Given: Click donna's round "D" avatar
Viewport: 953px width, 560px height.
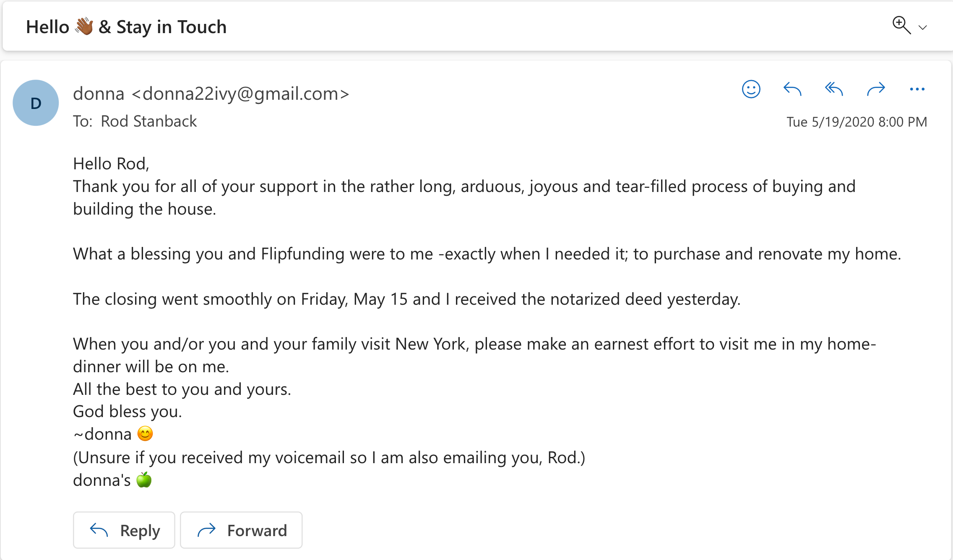Looking at the screenshot, I should 36,103.
